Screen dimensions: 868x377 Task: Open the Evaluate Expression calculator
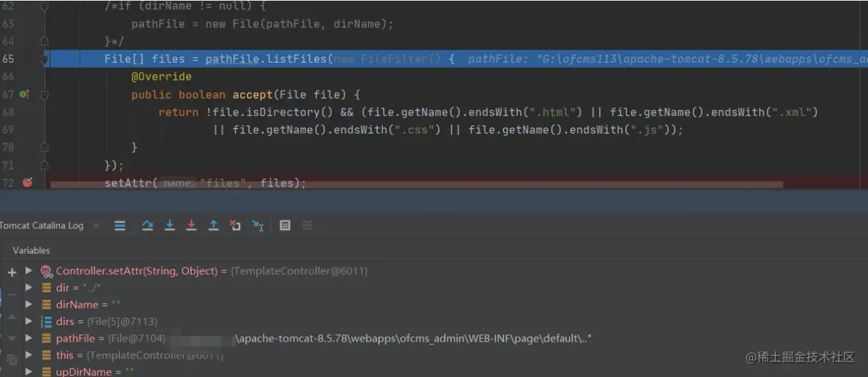tap(285, 226)
